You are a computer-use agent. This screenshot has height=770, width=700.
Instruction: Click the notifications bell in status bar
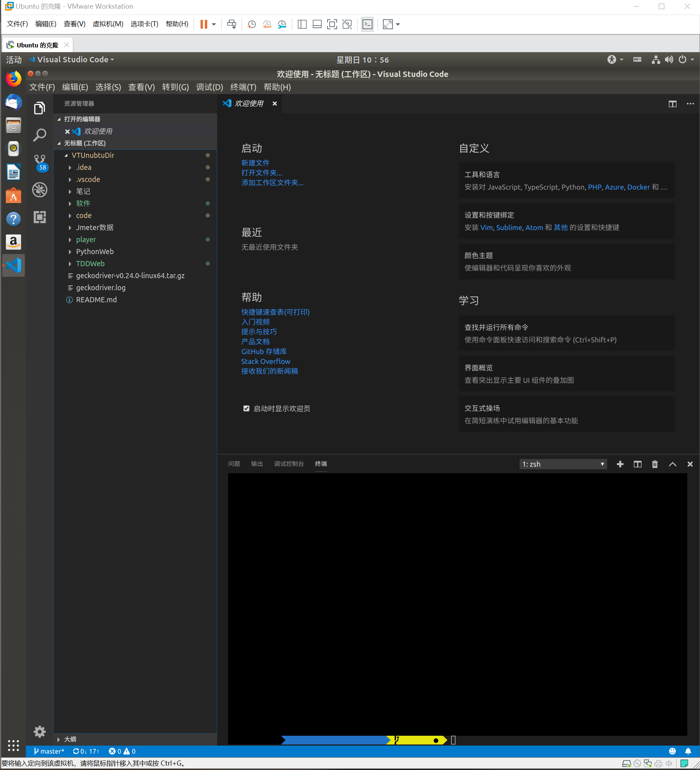688,751
